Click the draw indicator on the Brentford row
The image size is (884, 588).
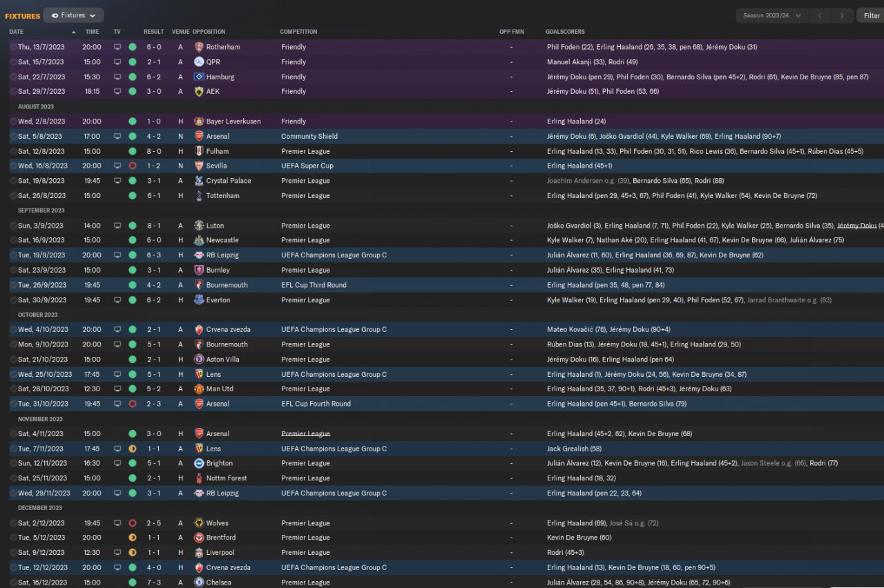point(133,538)
